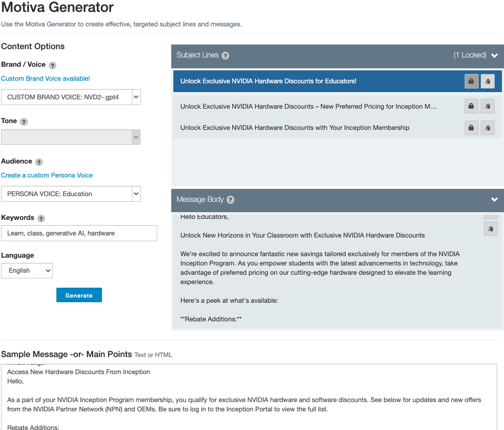Lock the third subject line
The height and width of the screenshot is (430, 504).
click(471, 128)
